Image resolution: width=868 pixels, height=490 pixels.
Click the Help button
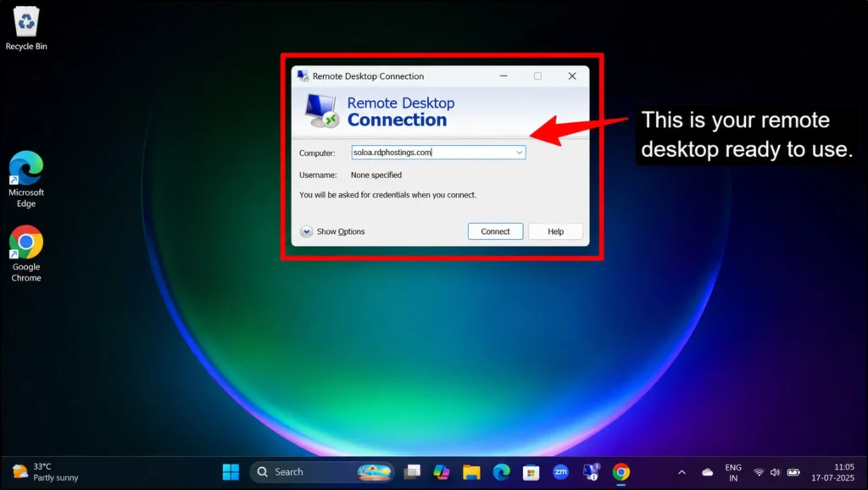pos(555,231)
